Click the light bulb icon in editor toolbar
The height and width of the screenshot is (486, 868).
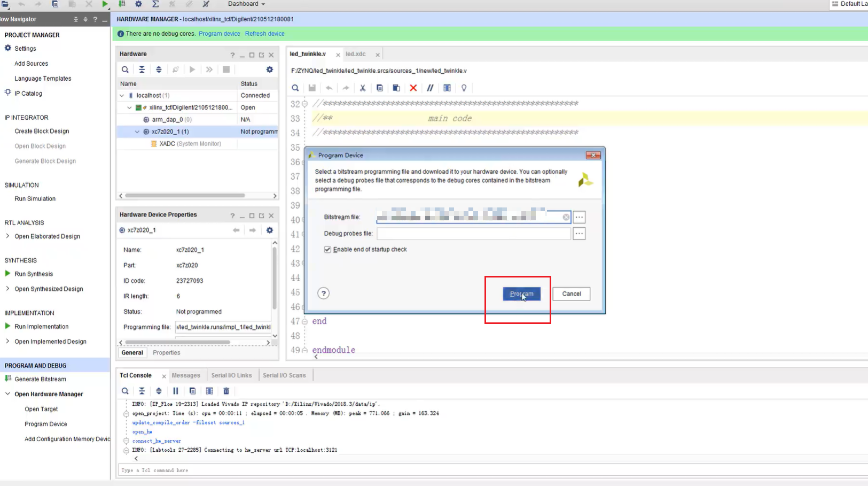click(464, 88)
